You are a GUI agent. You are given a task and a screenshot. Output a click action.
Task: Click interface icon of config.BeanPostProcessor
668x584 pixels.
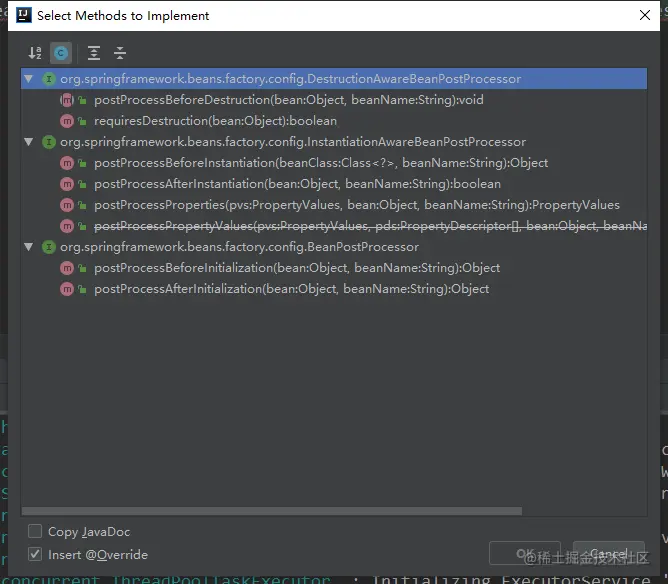(49, 247)
